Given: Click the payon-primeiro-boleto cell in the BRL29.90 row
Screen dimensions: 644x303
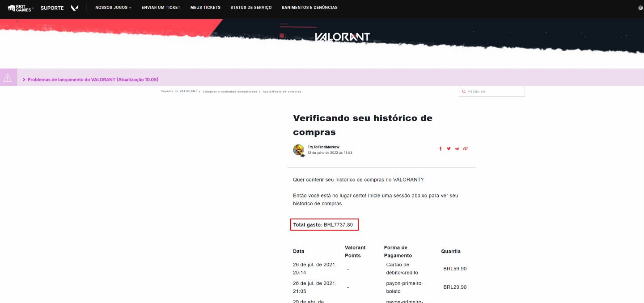Looking at the screenshot, I should [x=404, y=287].
